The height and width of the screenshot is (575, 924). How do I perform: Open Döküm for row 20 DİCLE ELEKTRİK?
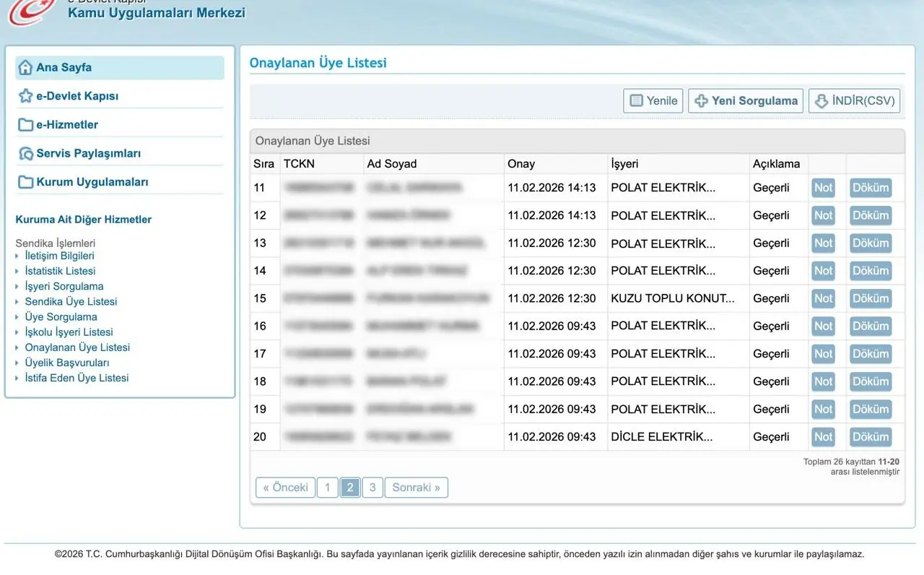coord(870,437)
